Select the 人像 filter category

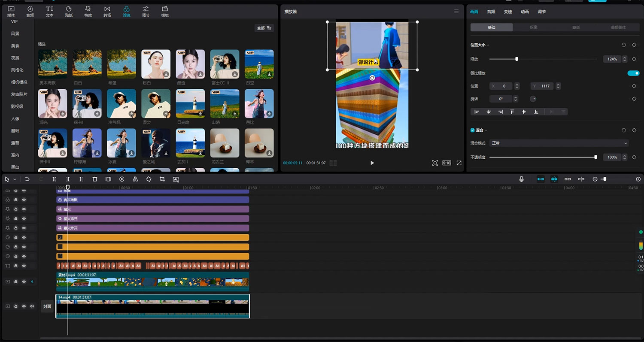(x=15, y=118)
